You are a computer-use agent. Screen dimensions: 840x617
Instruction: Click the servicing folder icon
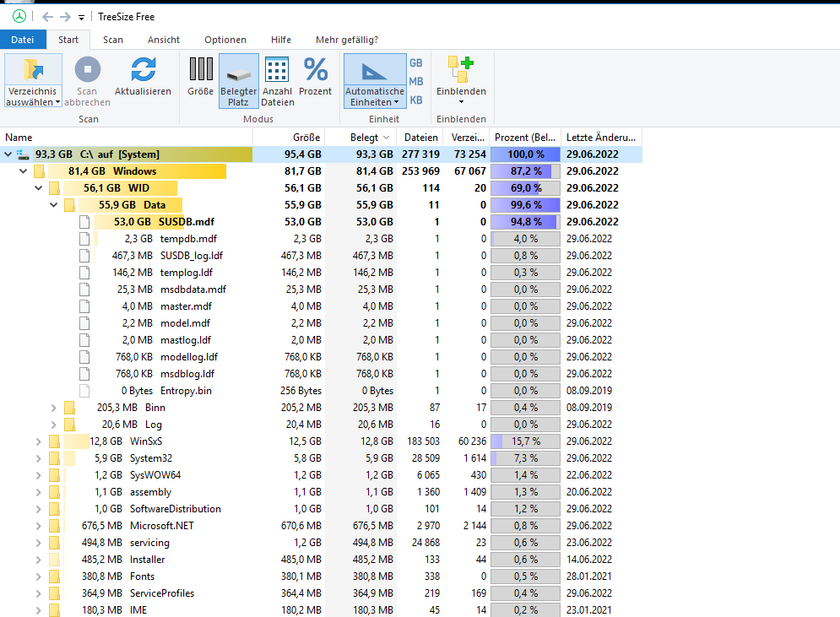pos(54,543)
